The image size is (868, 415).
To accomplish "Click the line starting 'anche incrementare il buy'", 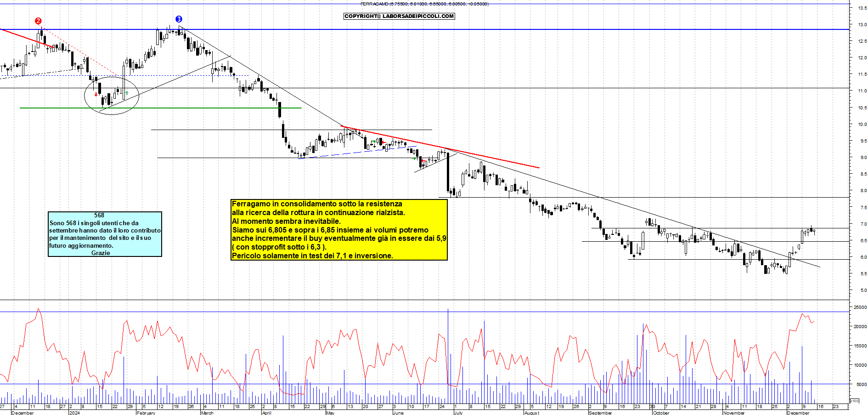I will pos(339,238).
